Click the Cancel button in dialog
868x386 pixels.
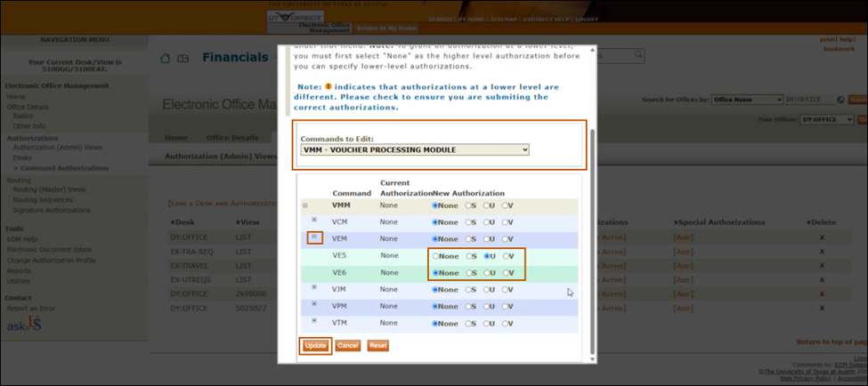tap(347, 346)
